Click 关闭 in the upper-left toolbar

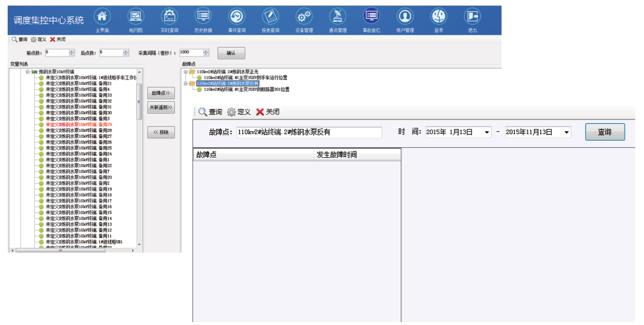[58, 39]
